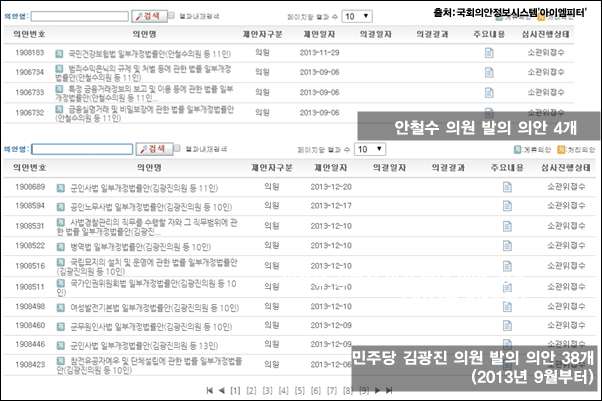The width and height of the screenshot is (602, 401).
Task: Open summary document icon for bill 1908498
Action: 507,307
